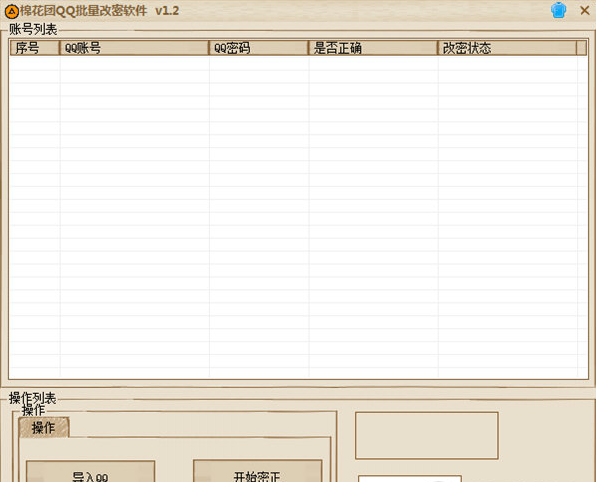Click the 账号列表 group label

[x=33, y=29]
